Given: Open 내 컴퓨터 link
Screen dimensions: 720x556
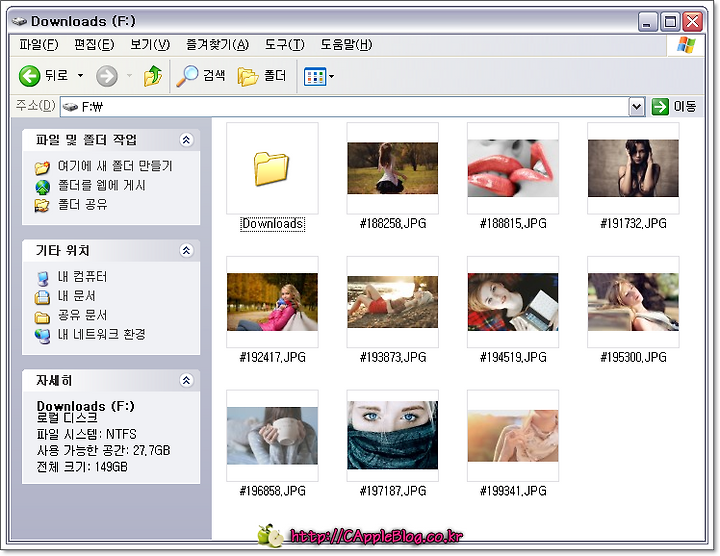Looking at the screenshot, I should 82,276.
